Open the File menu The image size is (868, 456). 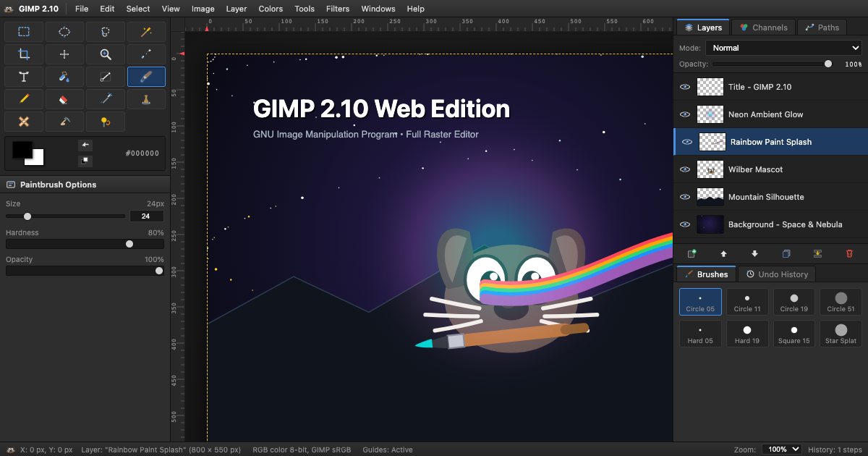[82, 9]
